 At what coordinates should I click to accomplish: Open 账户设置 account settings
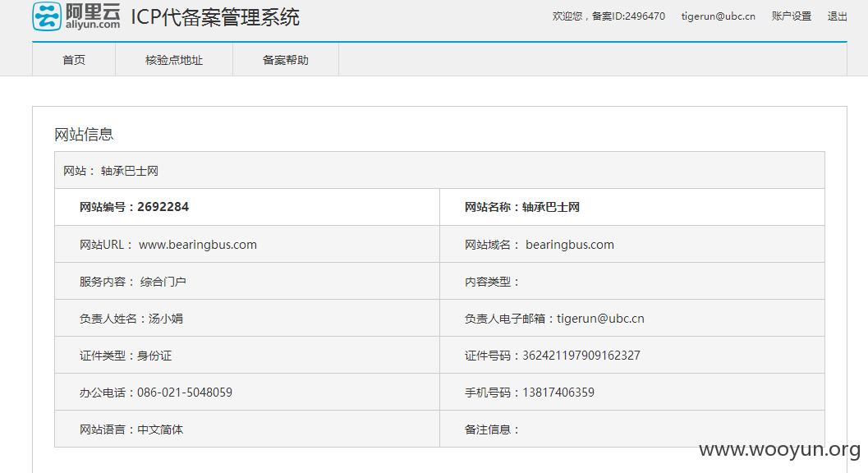(x=792, y=16)
